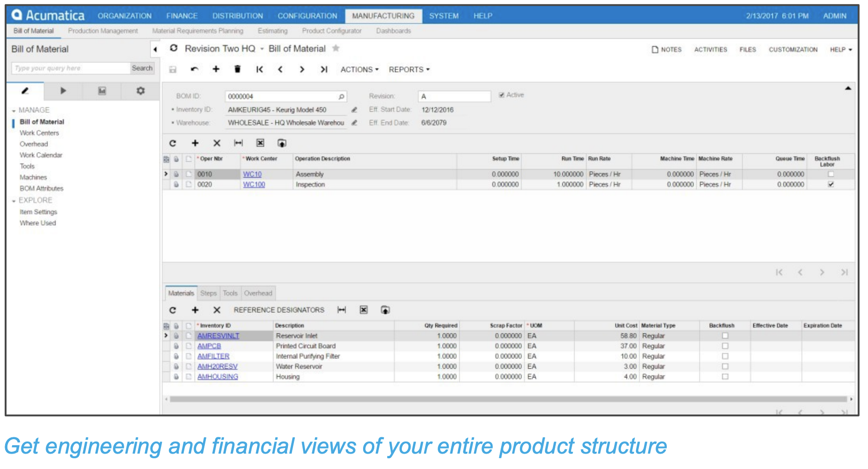Image resolution: width=868 pixels, height=469 pixels.
Task: Go to the last BOM record
Action: click(324, 69)
